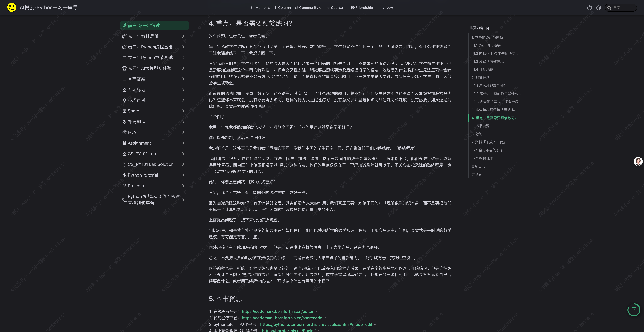Click the 此页内容 contents label
644x332 pixels.
(x=476, y=28)
